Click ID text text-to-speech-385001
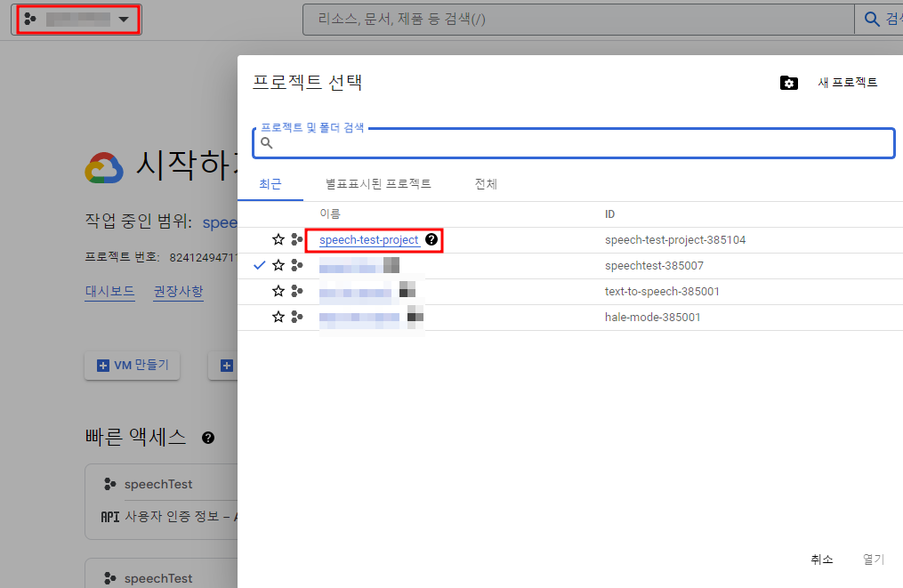Viewport: 903px width, 588px height. tap(662, 292)
